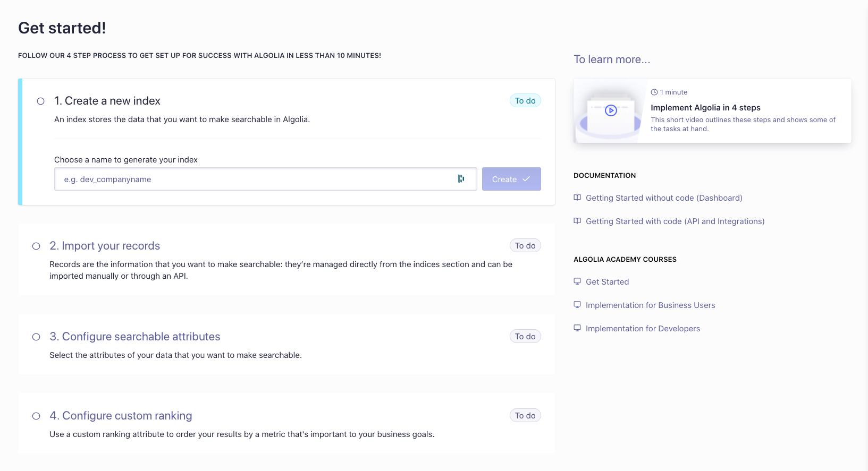This screenshot has height=471, width=868.
Task: Select circle for Create a new index
Action: [x=40, y=101]
